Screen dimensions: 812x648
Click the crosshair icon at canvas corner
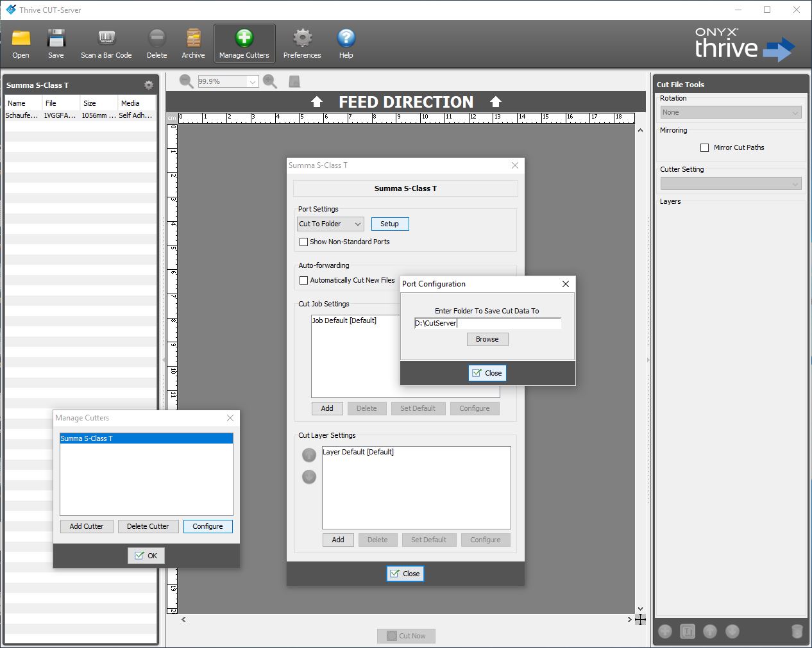click(x=640, y=619)
